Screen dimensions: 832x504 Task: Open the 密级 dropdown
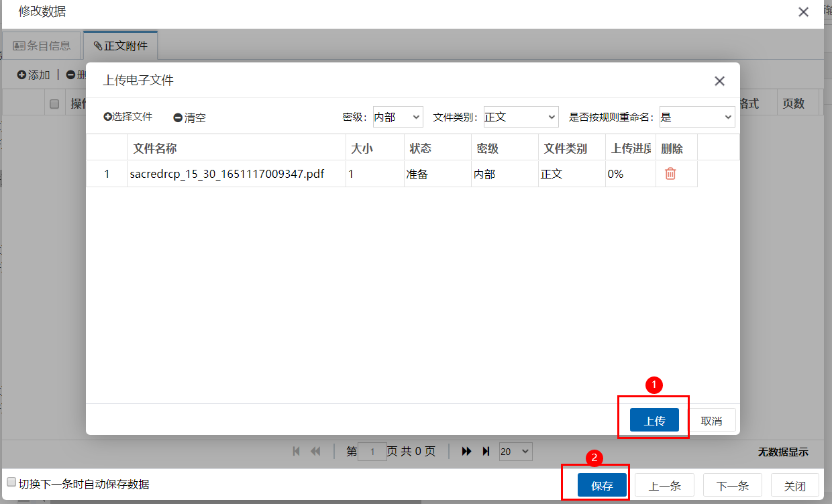397,117
